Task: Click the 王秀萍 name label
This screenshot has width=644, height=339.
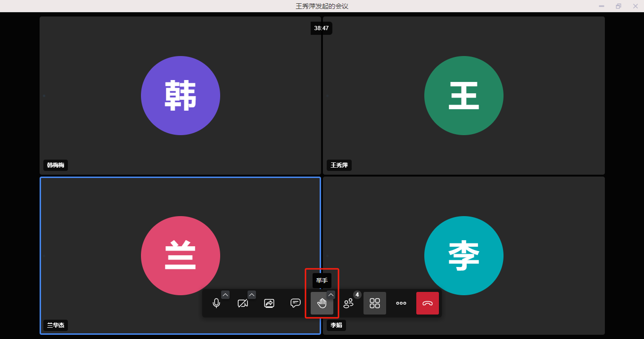Action: click(339, 165)
